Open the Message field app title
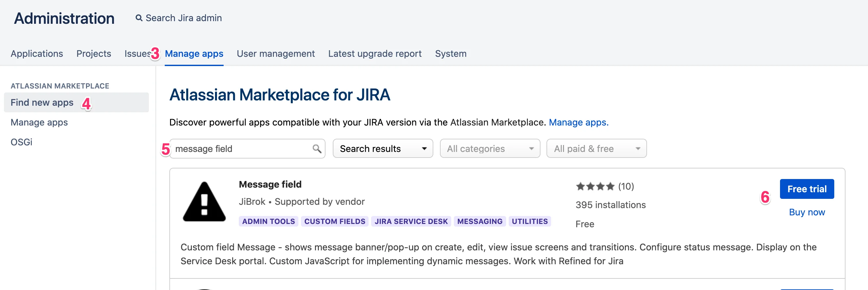Image resolution: width=868 pixels, height=290 pixels. coord(270,184)
